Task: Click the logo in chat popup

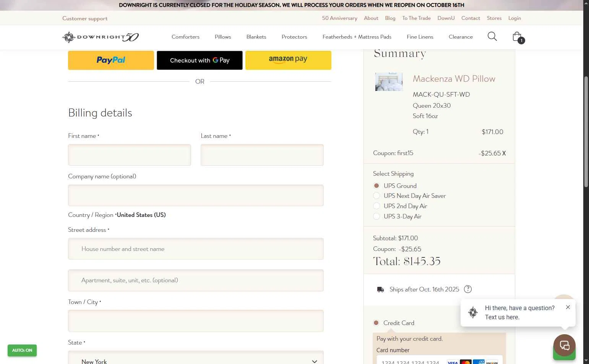Action: point(473,312)
